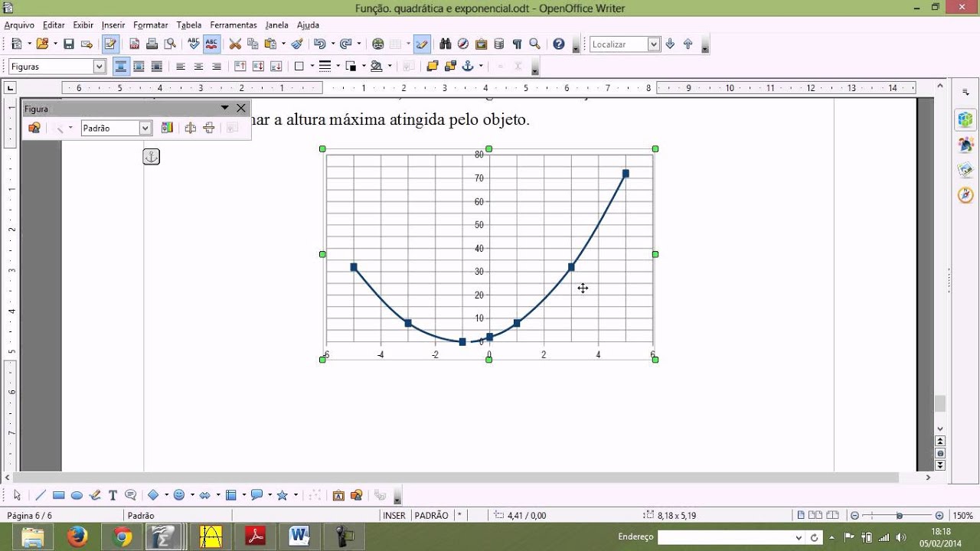Save the document with the floppy disk icon
This screenshot has width=980, height=551.
pyautogui.click(x=69, y=44)
